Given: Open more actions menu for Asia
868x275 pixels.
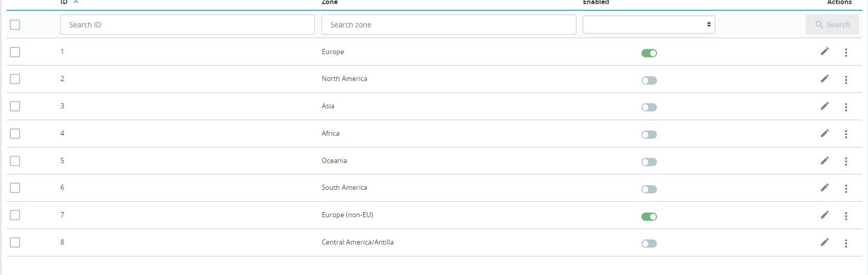Looking at the screenshot, I should [846, 107].
